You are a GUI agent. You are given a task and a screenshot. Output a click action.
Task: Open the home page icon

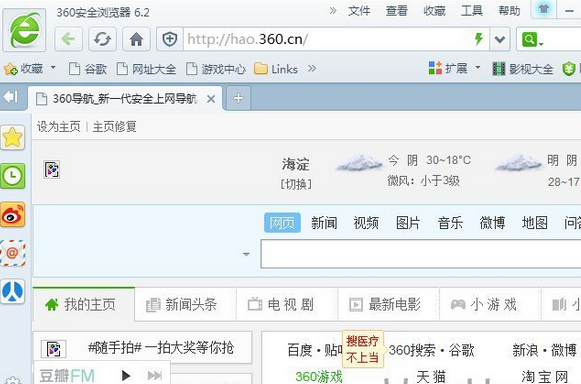136,39
